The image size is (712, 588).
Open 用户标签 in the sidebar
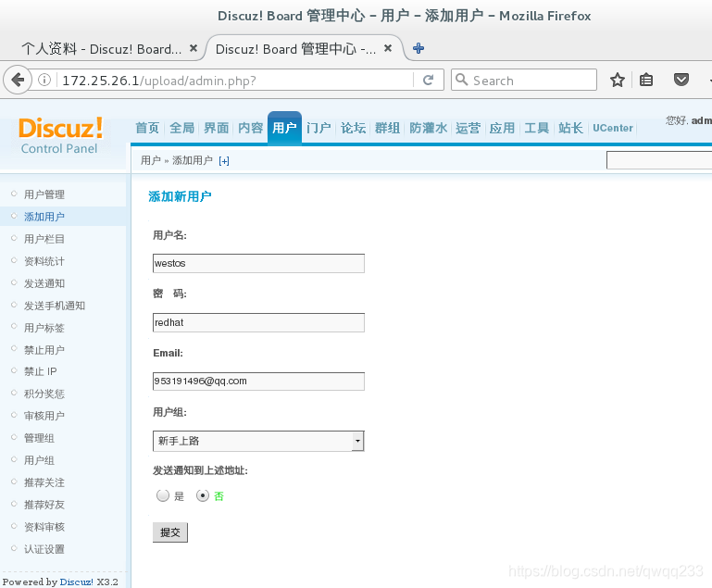click(44, 328)
